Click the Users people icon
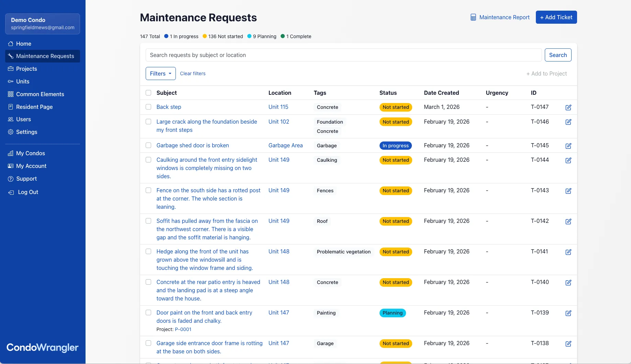The width and height of the screenshot is (631, 364). (x=11, y=119)
